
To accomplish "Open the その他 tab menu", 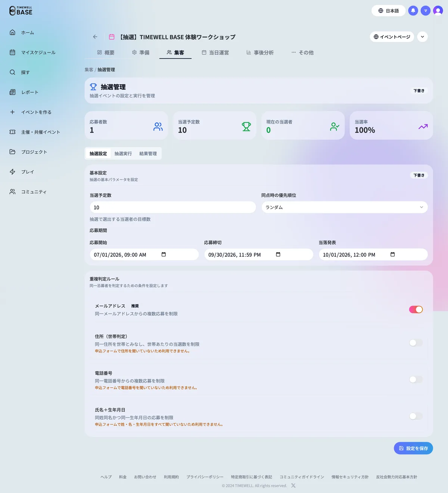I will 302,53.
